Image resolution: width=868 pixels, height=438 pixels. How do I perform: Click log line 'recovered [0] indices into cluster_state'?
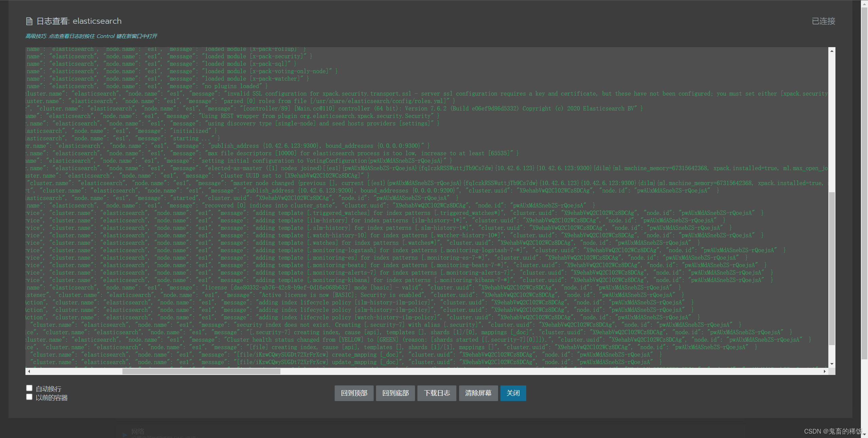pos(311,205)
